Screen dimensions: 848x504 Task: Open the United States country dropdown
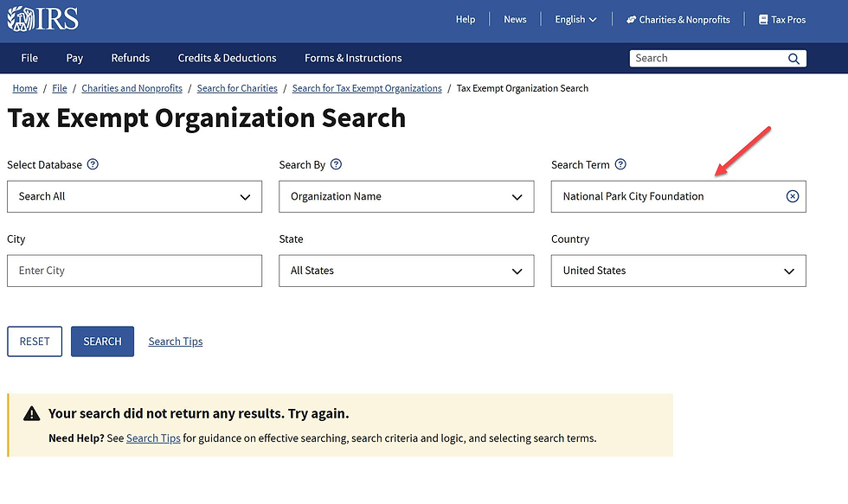coord(678,271)
